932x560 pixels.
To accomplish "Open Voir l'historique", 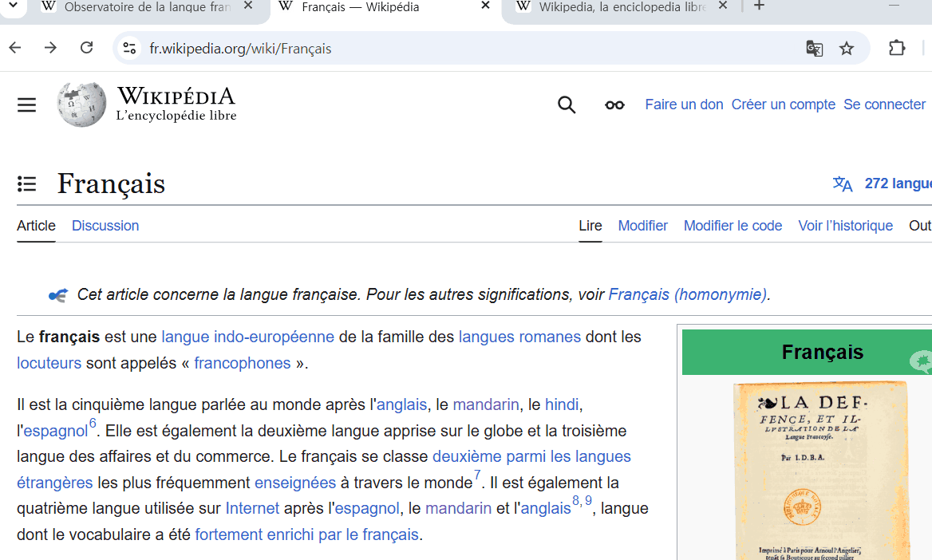I will (845, 226).
